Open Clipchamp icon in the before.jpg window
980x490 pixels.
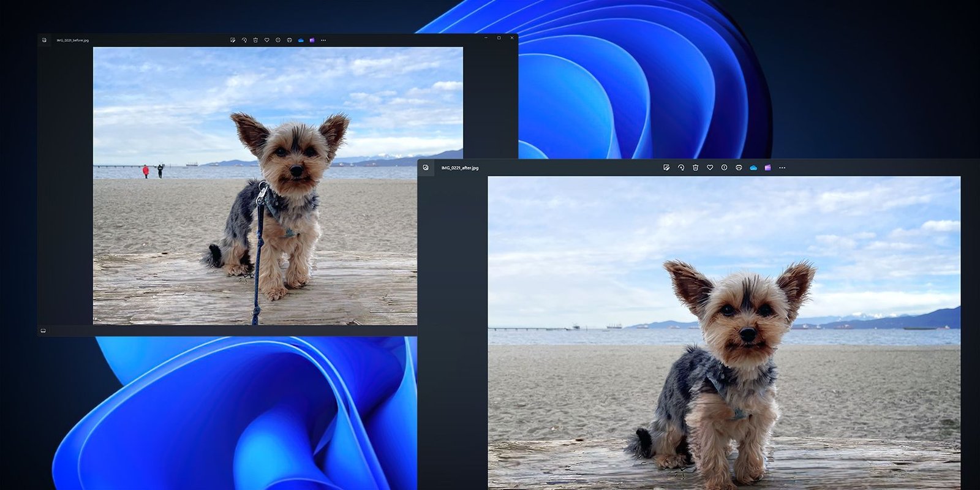(x=312, y=40)
